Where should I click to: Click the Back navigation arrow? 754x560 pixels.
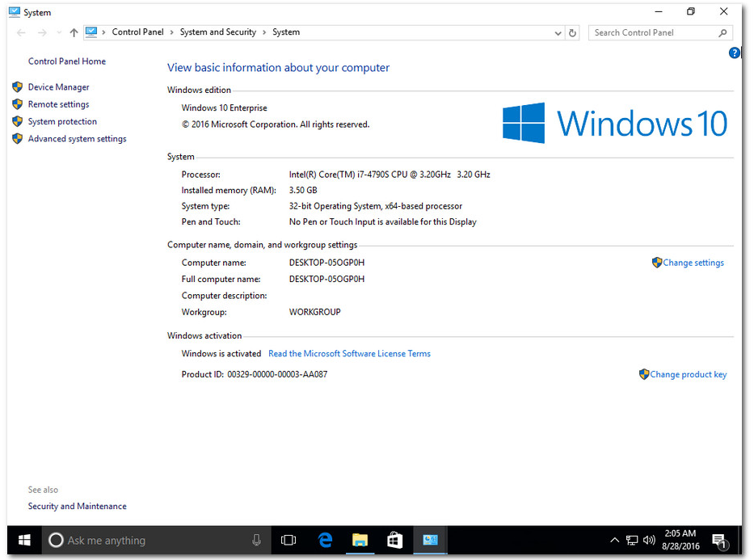(21, 32)
